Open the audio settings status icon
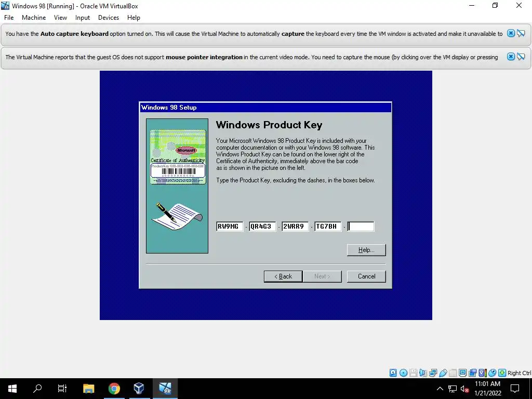 click(423, 373)
